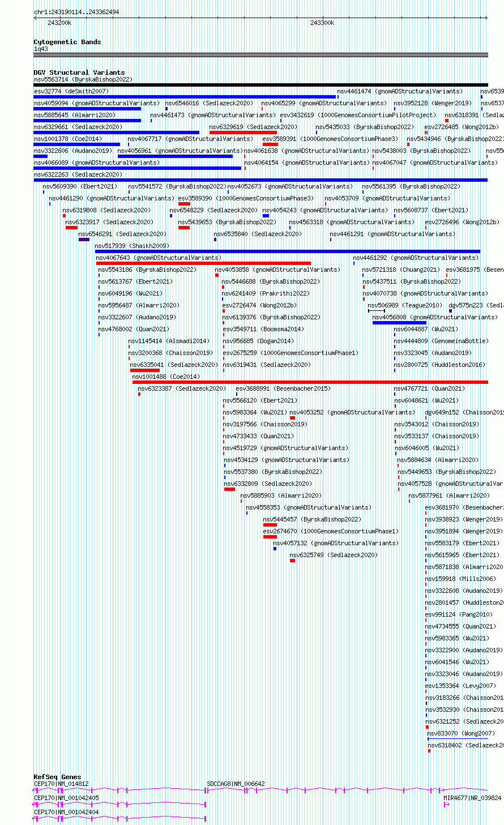Open nsv6241409 (Prakrithi2022) variant label
The image size is (504, 825).
point(266,293)
